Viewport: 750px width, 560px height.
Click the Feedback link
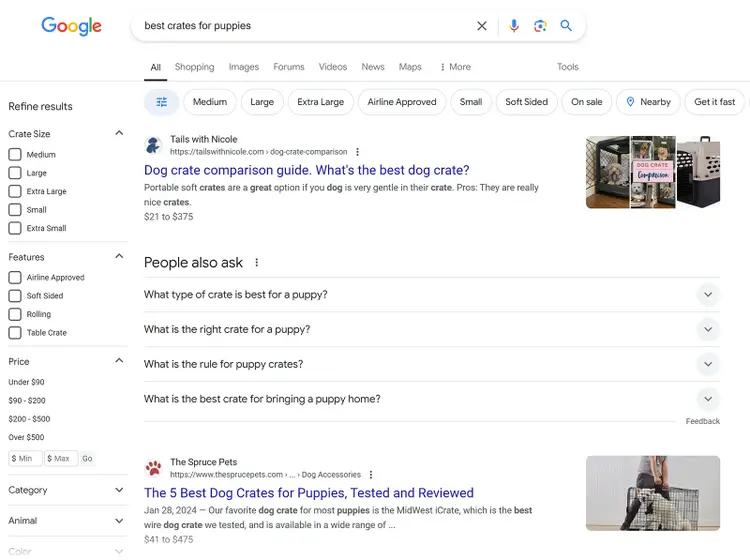(x=703, y=421)
